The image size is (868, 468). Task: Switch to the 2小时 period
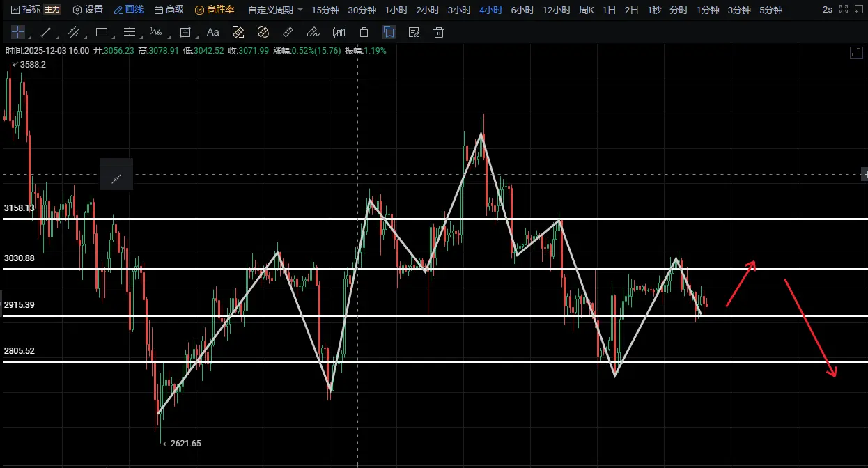428,10
